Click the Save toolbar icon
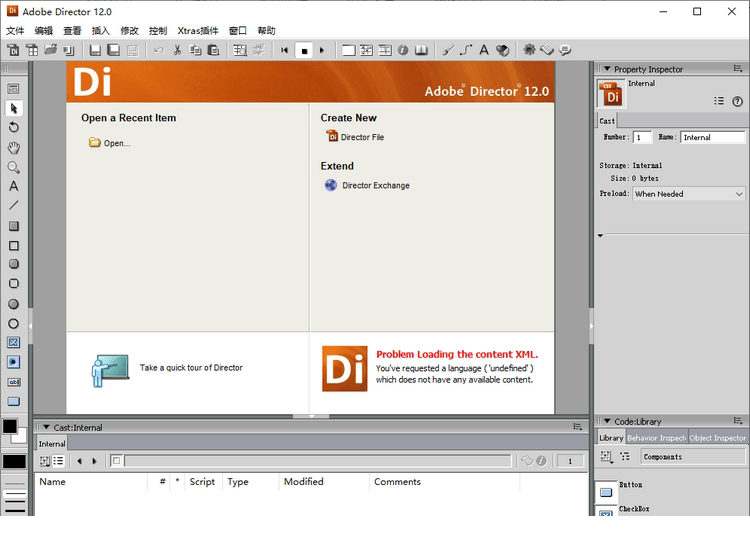Viewport: 750px width, 536px height. point(95,50)
